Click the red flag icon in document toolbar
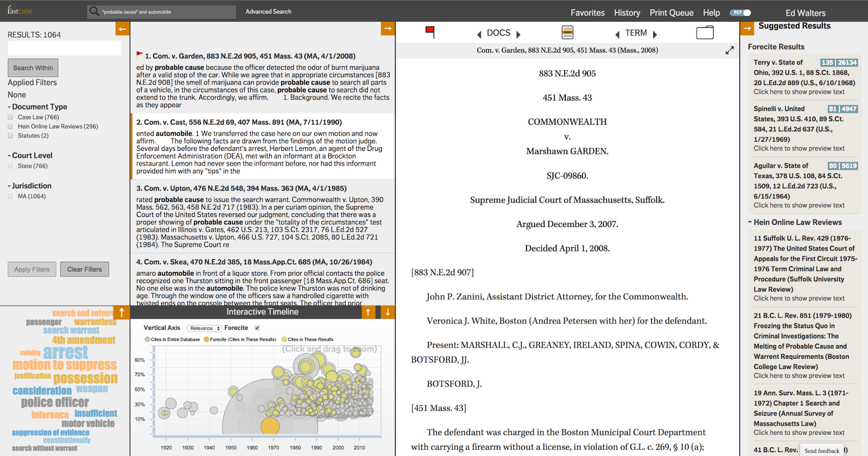The height and width of the screenshot is (456, 868). click(x=430, y=32)
